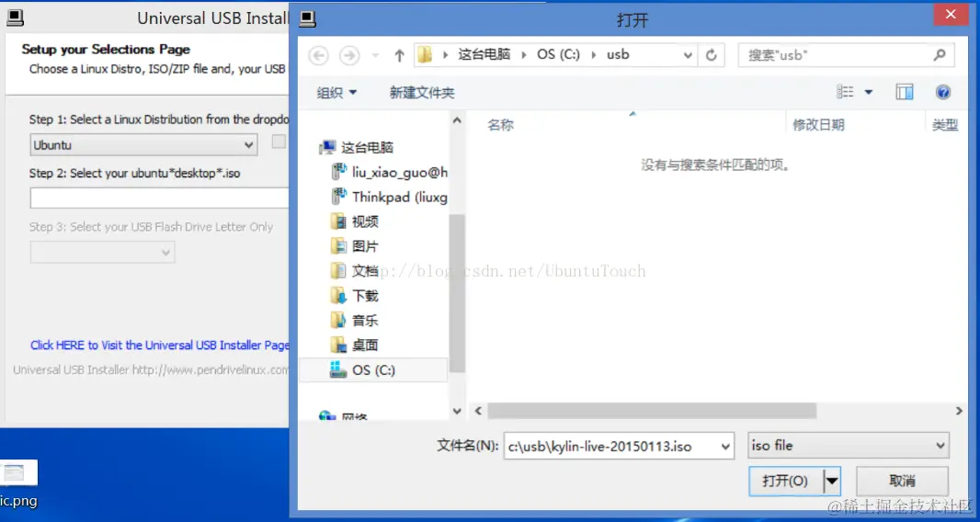The image size is (980, 522).
Task: Click the 下载 folder icon
Action: click(x=338, y=295)
